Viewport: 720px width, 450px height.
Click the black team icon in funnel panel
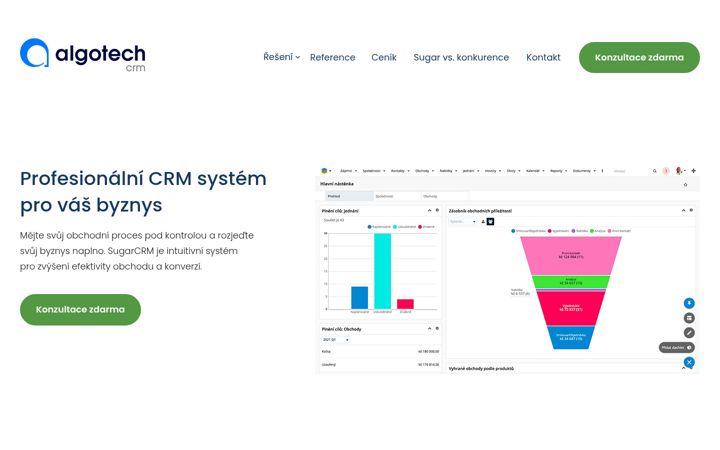[490, 222]
